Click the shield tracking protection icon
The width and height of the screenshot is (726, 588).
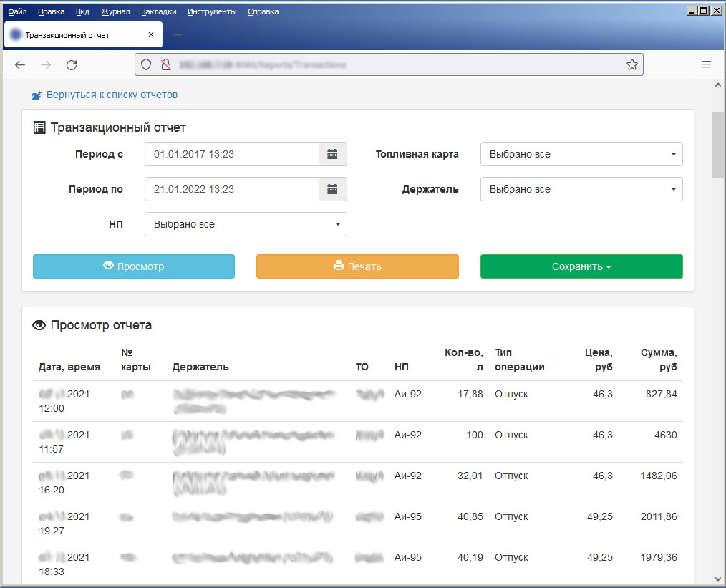[146, 65]
